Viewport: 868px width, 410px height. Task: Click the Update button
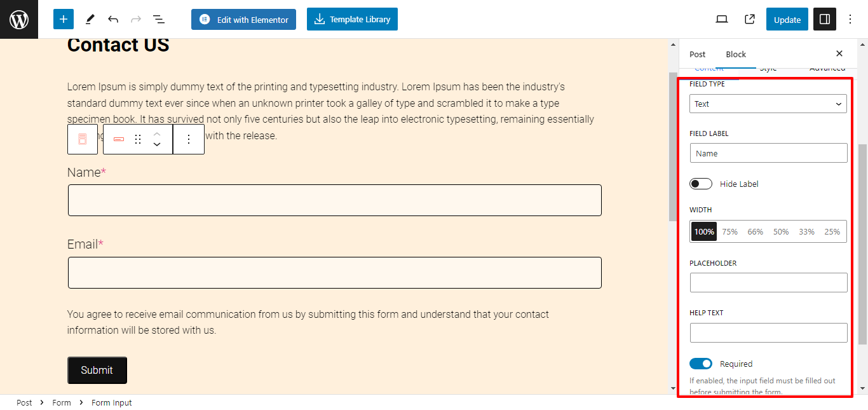[x=787, y=19]
